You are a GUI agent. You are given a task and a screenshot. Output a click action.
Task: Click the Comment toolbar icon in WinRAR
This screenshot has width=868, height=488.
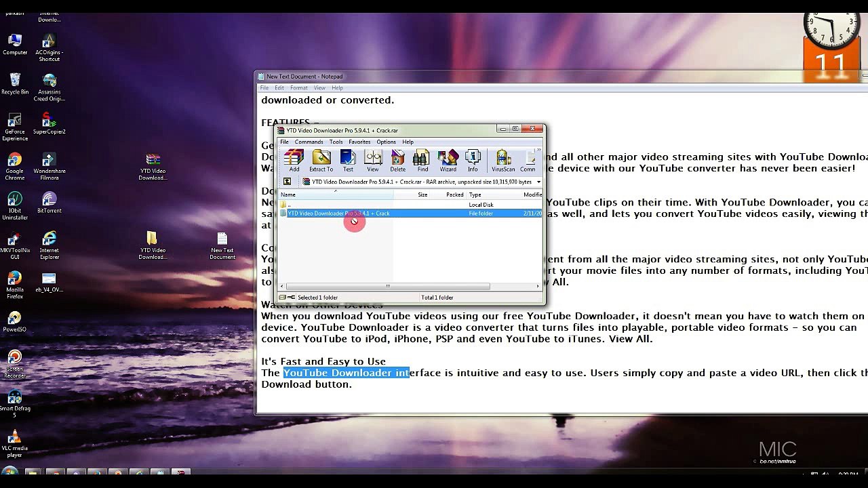[x=527, y=161]
